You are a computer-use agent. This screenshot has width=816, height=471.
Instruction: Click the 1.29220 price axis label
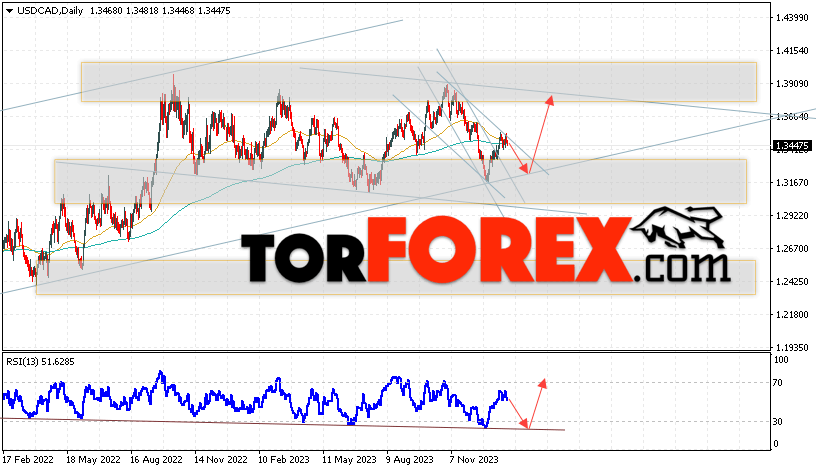792,215
